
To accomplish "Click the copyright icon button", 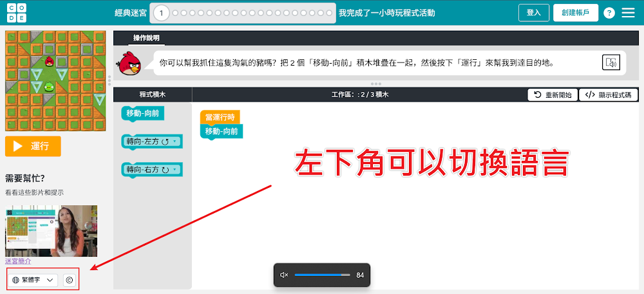I will click(70, 280).
